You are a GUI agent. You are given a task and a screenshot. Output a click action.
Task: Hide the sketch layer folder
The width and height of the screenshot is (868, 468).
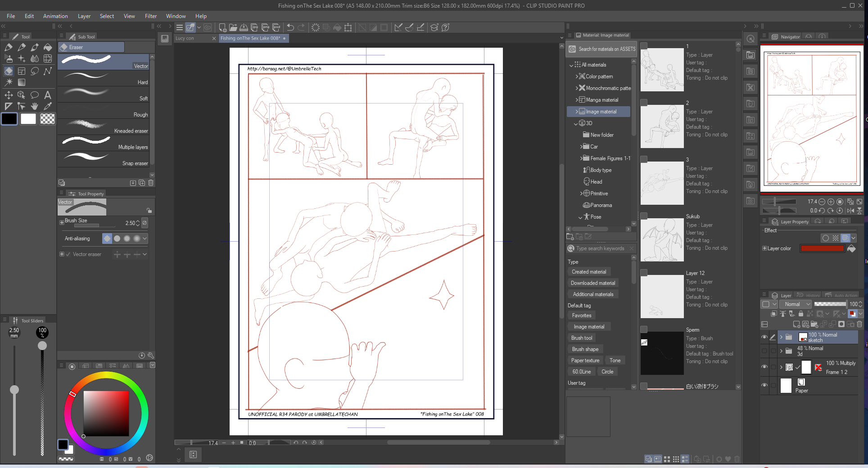click(x=764, y=337)
